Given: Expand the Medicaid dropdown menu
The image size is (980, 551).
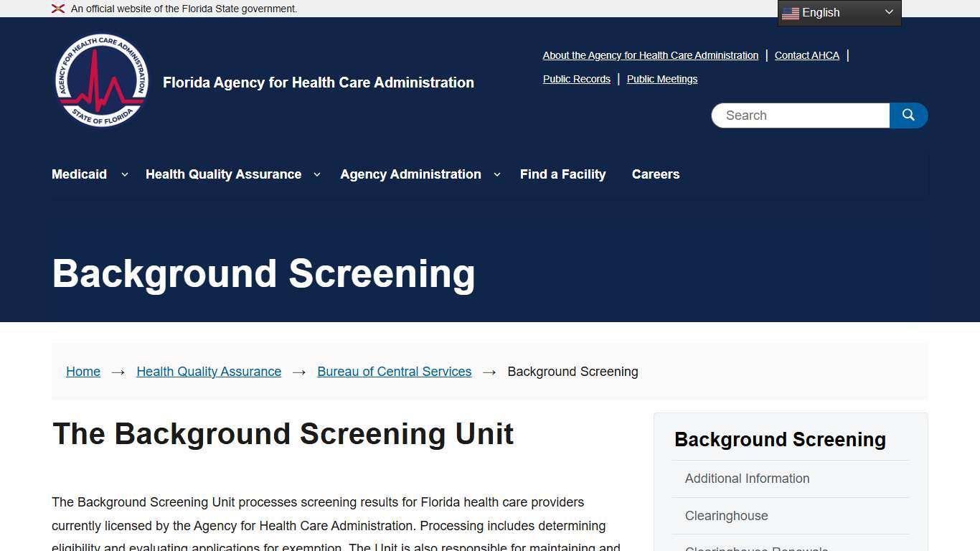Looking at the screenshot, I should pos(124,174).
